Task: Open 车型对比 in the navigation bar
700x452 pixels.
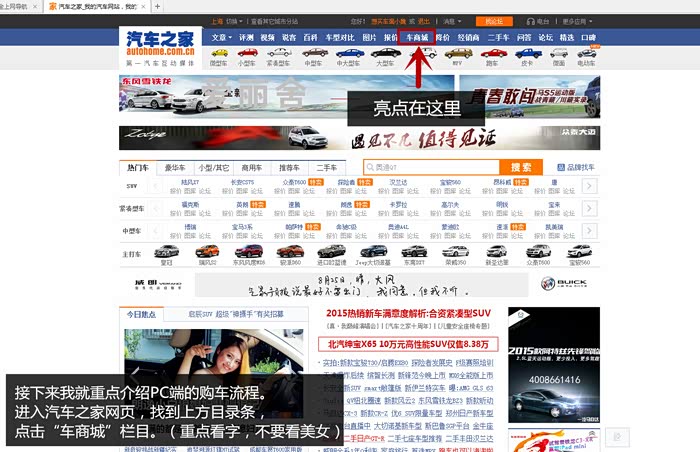Action: tap(340, 38)
